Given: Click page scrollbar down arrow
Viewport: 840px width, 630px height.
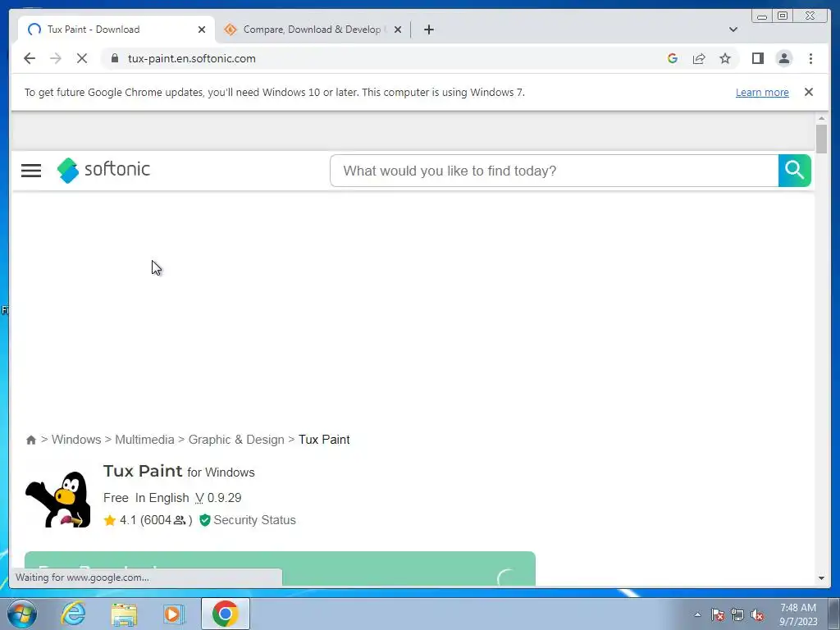Looking at the screenshot, I should (x=821, y=578).
